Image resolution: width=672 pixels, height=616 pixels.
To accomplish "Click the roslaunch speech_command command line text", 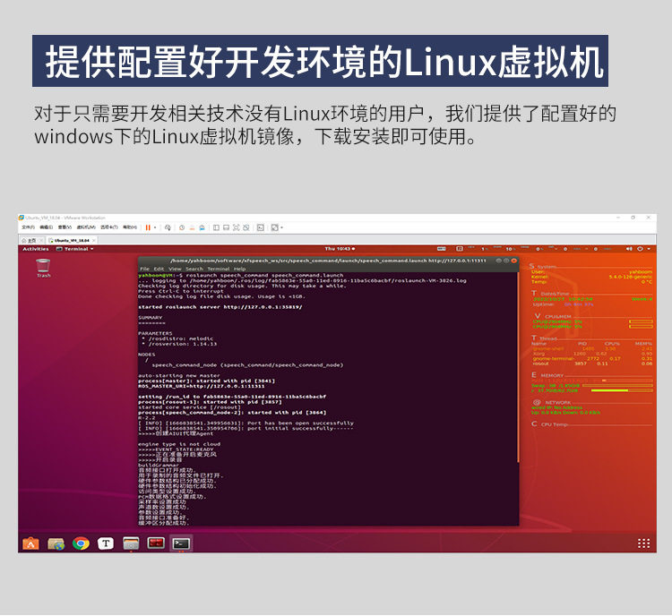I will tap(264, 276).
